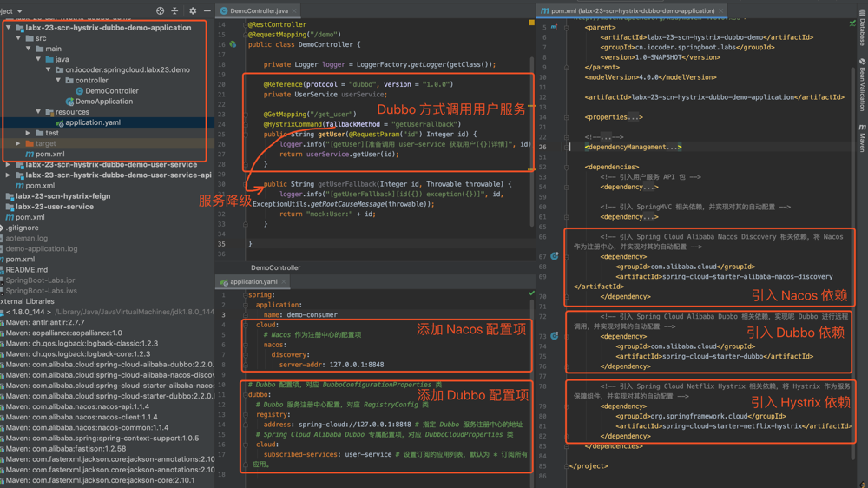
Task: Click the pom.xml inspection green checkmark
Action: 852,23
